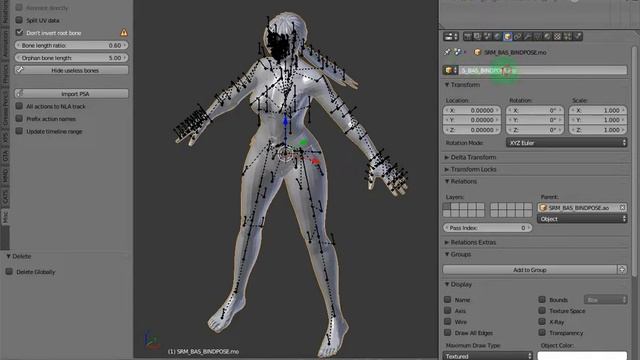Enable Prefix action names checkbox
This screenshot has height=360, width=640.
coord(19,119)
